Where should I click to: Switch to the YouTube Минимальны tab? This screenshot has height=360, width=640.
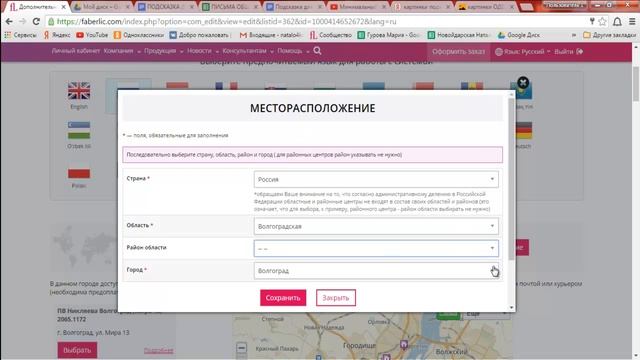pyautogui.click(x=359, y=7)
